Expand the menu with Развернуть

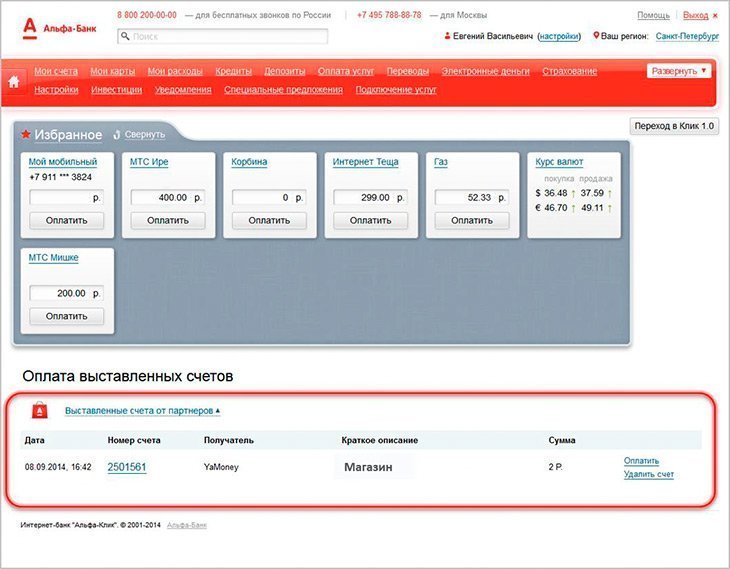(x=678, y=71)
